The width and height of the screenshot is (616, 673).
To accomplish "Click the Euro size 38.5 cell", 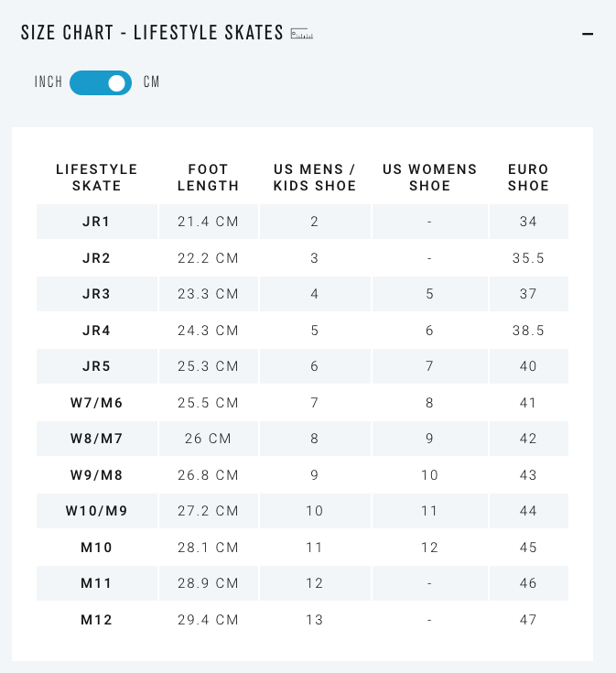I will tap(528, 331).
